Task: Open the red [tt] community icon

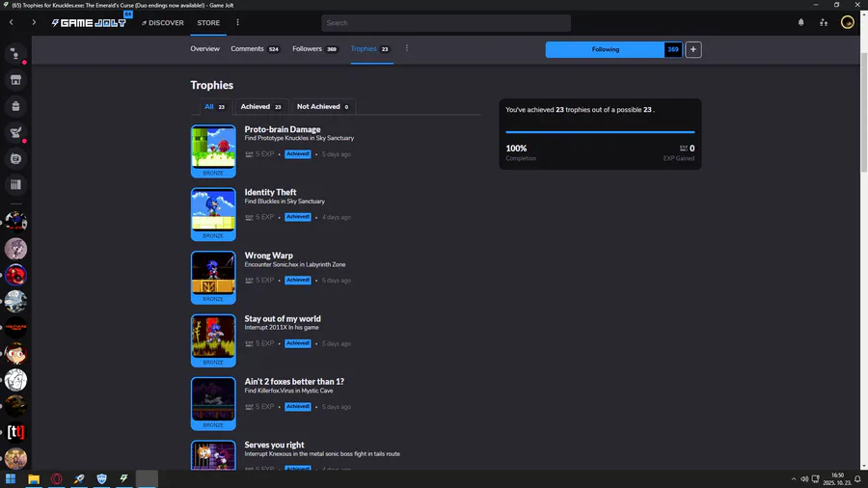Action: [x=15, y=432]
